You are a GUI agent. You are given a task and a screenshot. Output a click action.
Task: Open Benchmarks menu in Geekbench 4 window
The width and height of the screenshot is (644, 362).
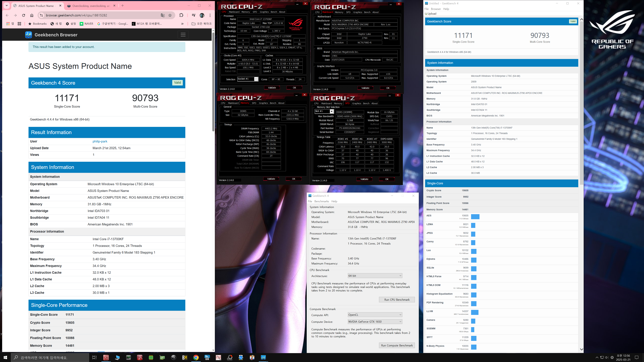pos(321,201)
